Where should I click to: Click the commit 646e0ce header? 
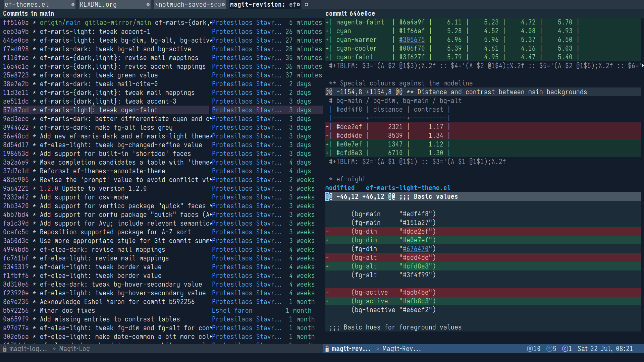click(x=350, y=13)
